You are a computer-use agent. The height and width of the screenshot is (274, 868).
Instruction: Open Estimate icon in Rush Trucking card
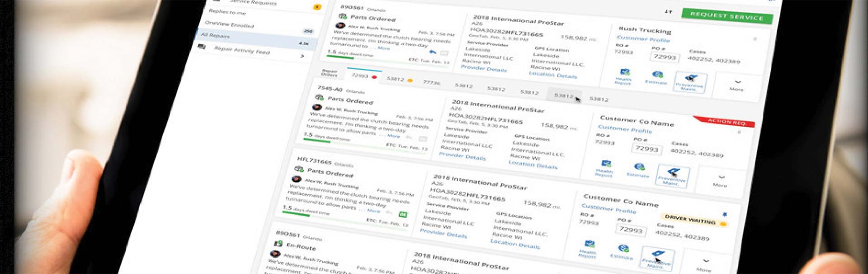tap(657, 77)
